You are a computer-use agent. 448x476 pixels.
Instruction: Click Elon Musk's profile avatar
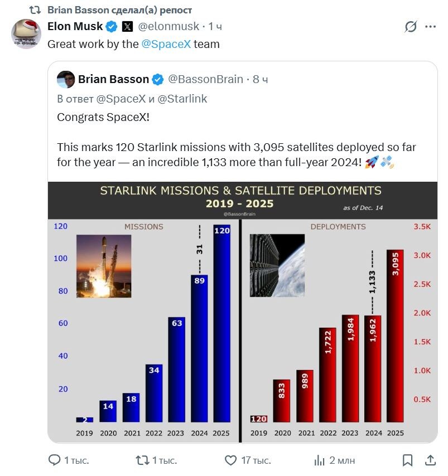(x=26, y=34)
